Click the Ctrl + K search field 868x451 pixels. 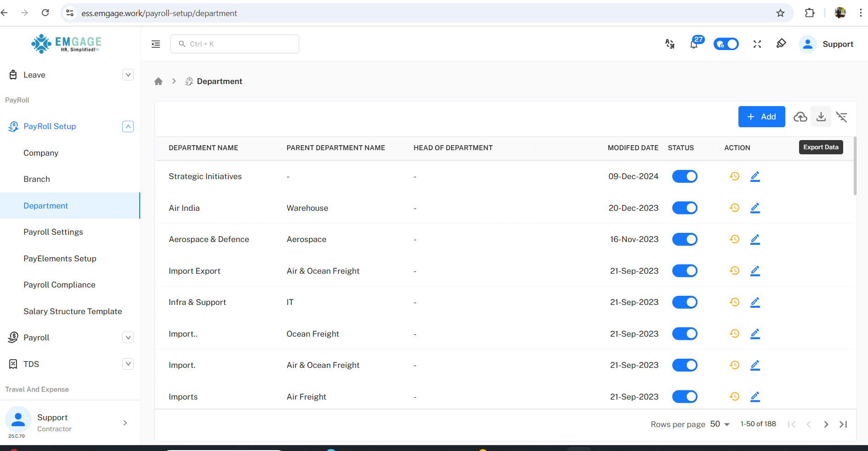(x=235, y=44)
